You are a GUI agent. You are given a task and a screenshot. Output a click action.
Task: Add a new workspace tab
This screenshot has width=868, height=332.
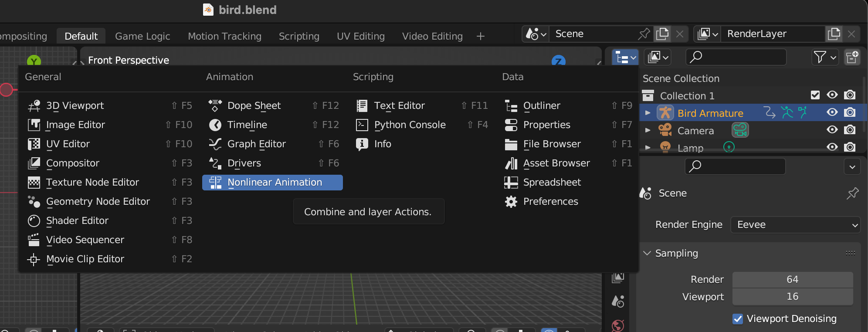click(481, 36)
